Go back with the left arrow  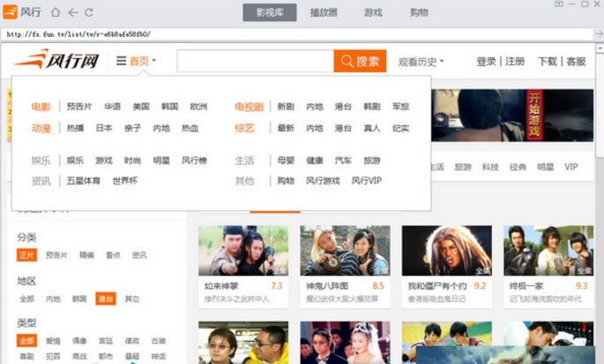tap(73, 12)
